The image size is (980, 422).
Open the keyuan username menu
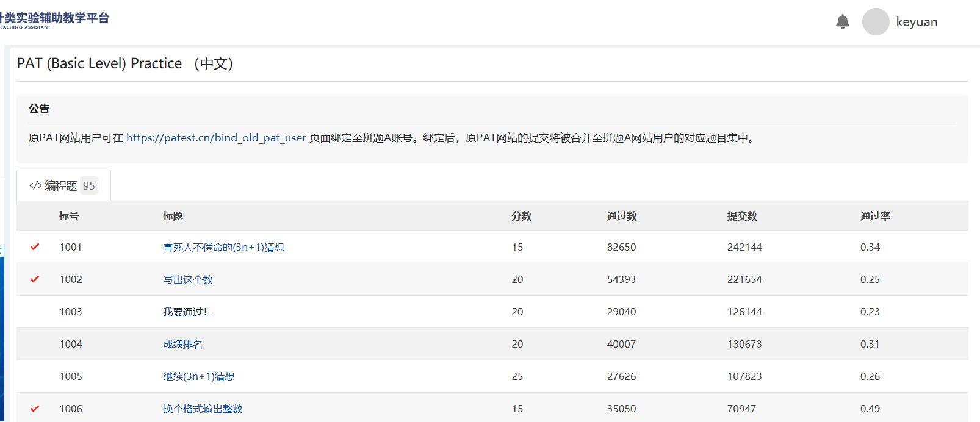[917, 22]
